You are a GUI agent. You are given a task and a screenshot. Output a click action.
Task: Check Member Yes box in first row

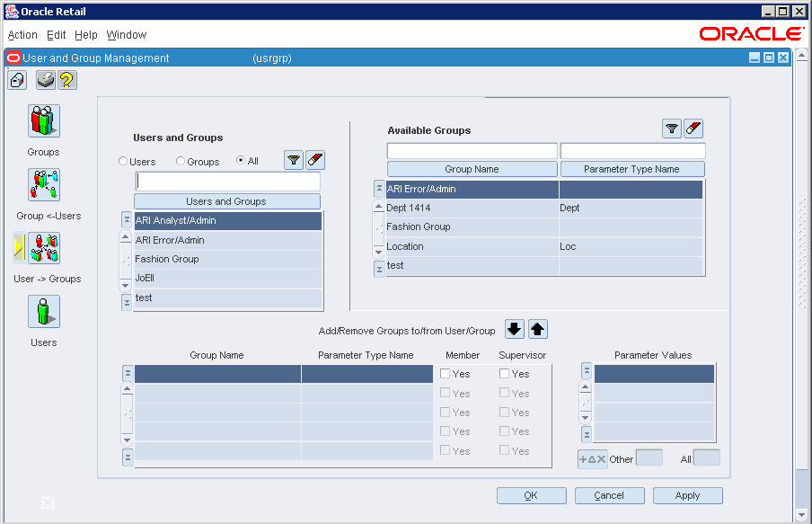[445, 373]
